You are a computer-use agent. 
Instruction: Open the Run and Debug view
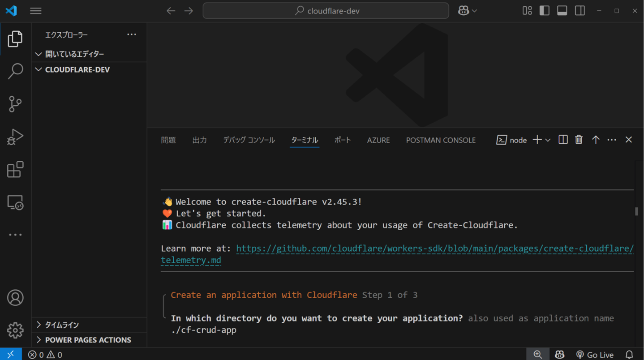click(15, 137)
